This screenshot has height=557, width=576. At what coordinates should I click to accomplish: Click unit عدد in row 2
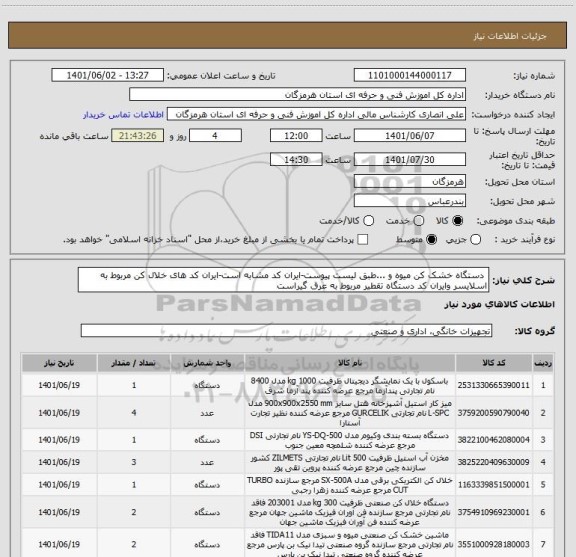pyautogui.click(x=207, y=413)
